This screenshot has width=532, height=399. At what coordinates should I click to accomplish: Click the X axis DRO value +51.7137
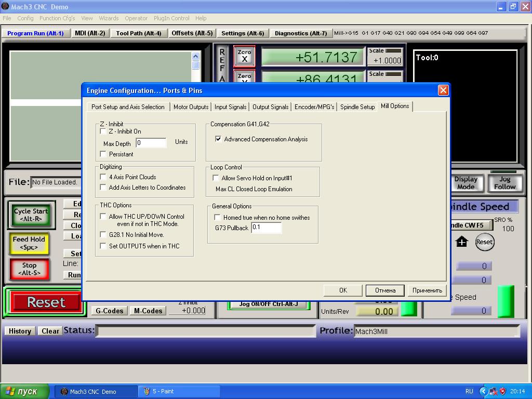coord(312,57)
